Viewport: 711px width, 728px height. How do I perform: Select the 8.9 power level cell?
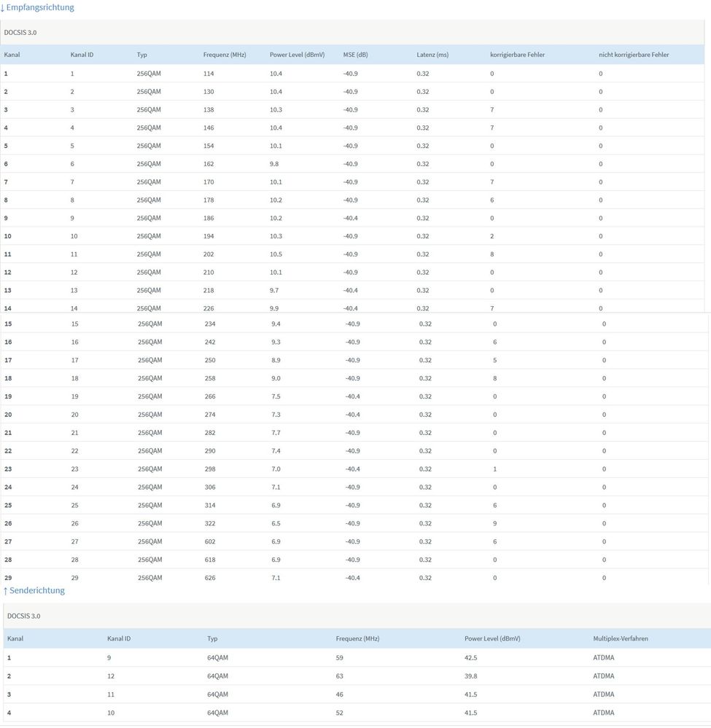(x=276, y=360)
